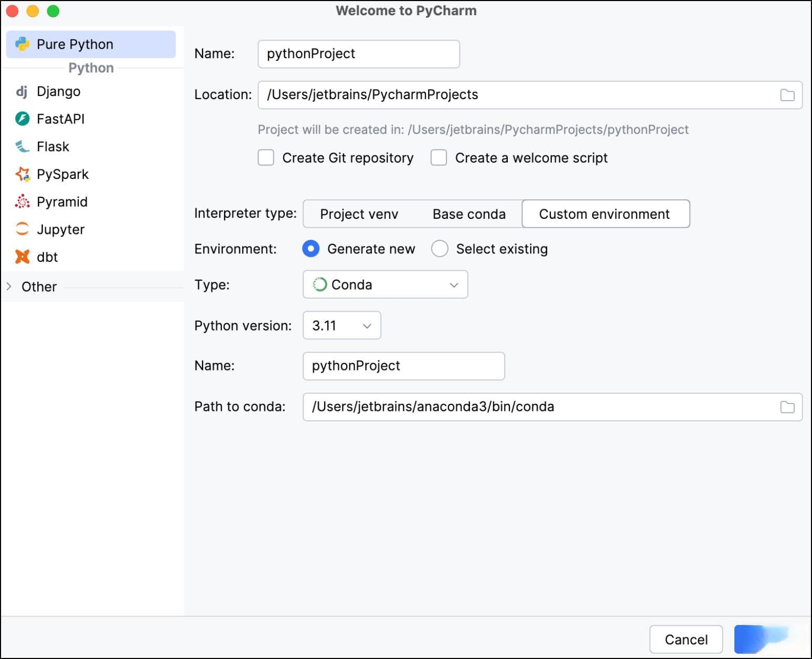Viewport: 812px width, 659px height.
Task: Select the Jupyter project icon
Action: pos(22,229)
